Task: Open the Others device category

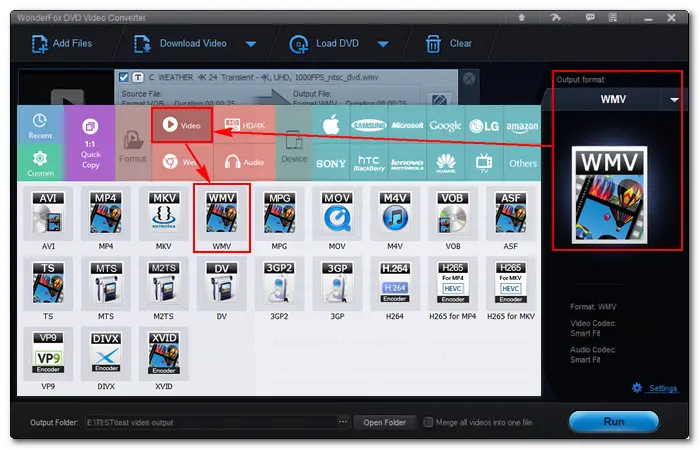Action: (522, 162)
